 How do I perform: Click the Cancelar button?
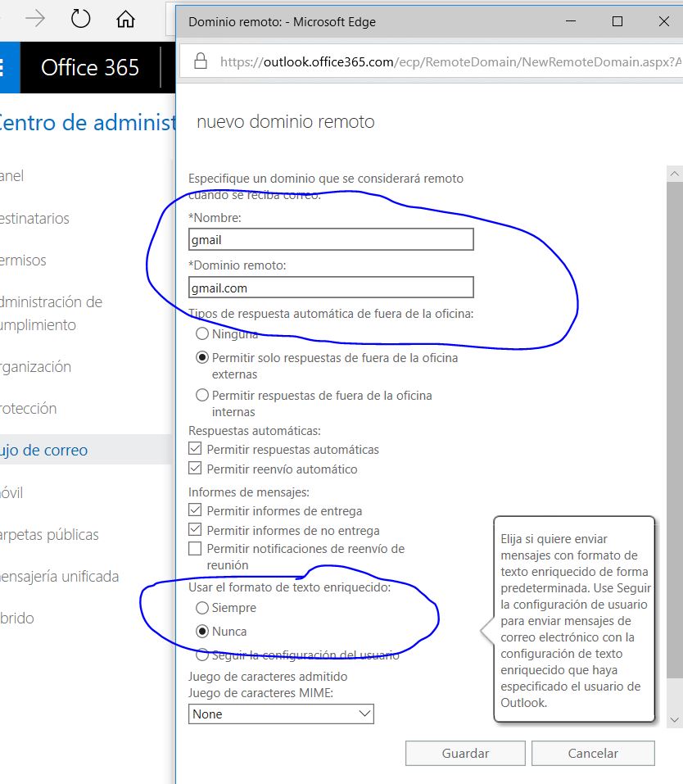(x=593, y=754)
